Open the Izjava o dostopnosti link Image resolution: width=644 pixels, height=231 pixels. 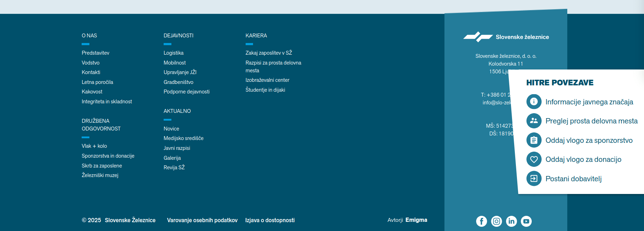[x=270, y=220]
